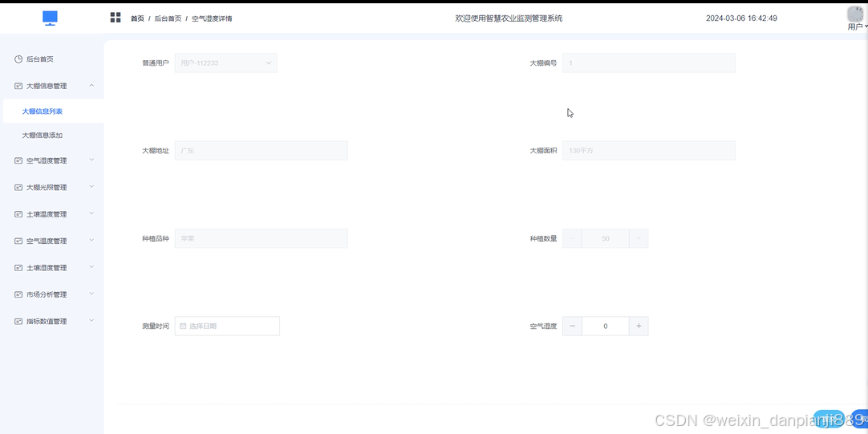Image resolution: width=868 pixels, height=434 pixels.
Task: Expand the 大棚光照管理 chevron
Action: [92, 187]
